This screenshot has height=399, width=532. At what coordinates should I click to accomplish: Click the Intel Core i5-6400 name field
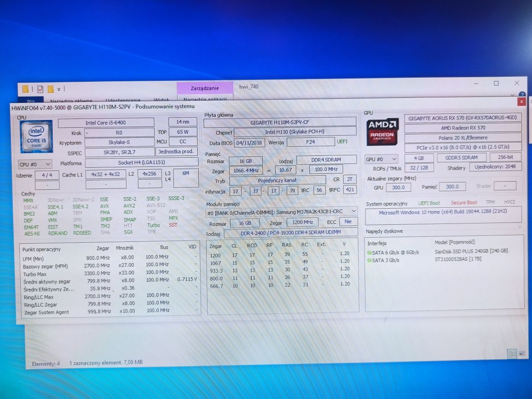[x=106, y=123]
